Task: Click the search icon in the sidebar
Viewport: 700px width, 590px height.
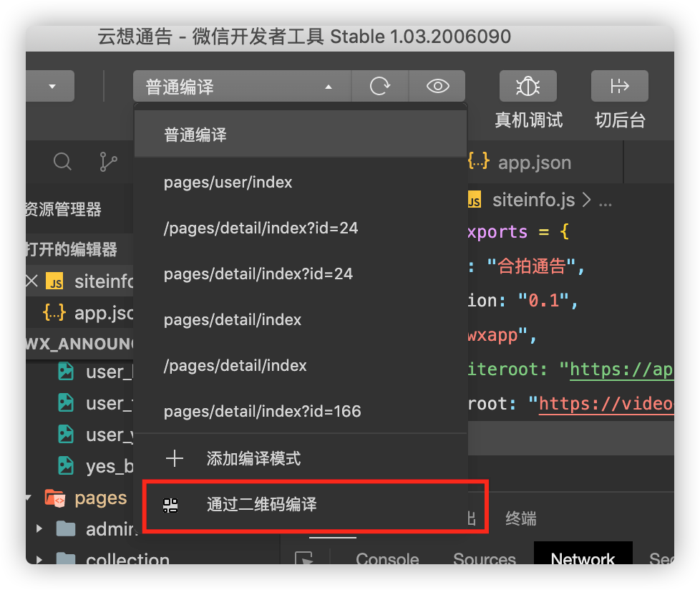Action: pos(62,162)
